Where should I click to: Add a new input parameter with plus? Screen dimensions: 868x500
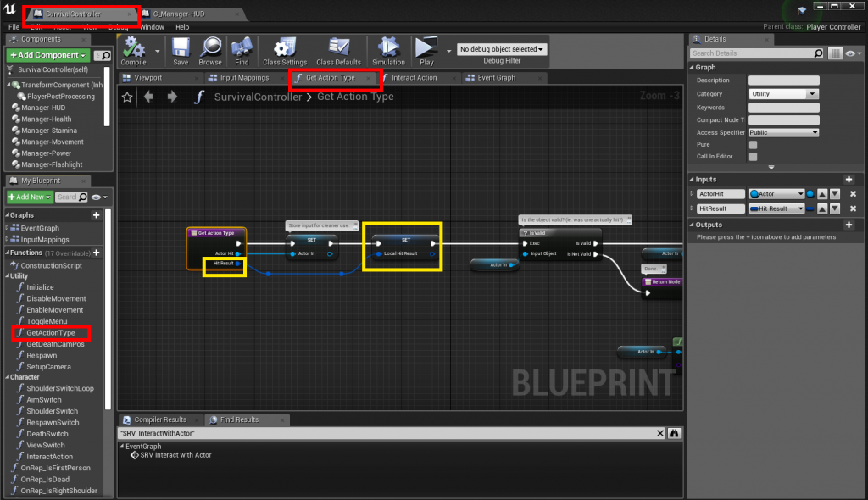coord(849,179)
